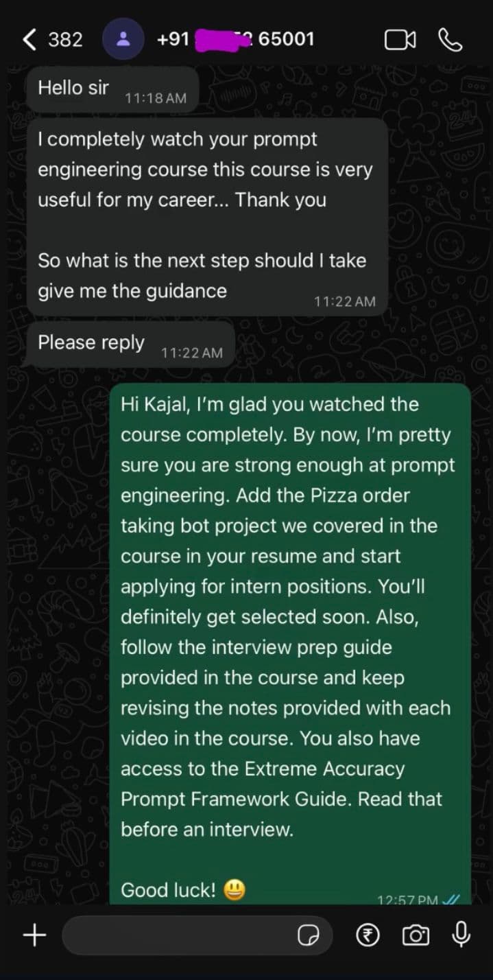This screenshot has height=980, width=493.
Task: Tap the microphone to record voice message
Action: click(x=460, y=935)
